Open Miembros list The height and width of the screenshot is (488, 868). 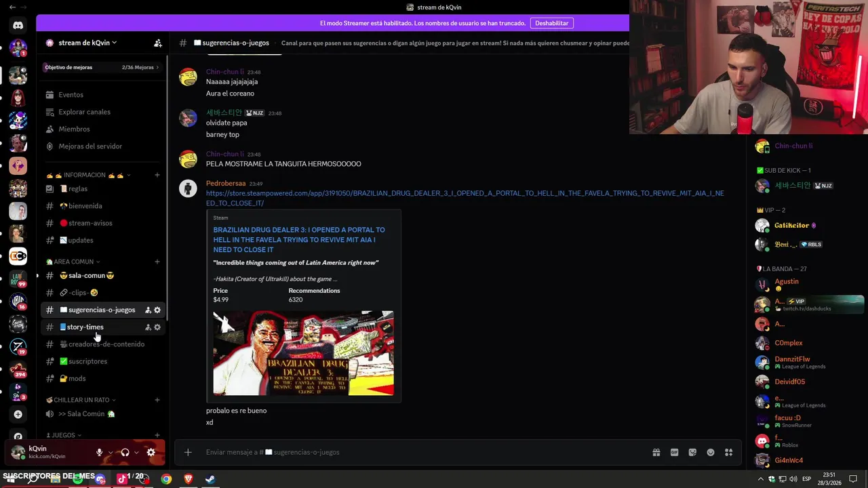[102, 129]
